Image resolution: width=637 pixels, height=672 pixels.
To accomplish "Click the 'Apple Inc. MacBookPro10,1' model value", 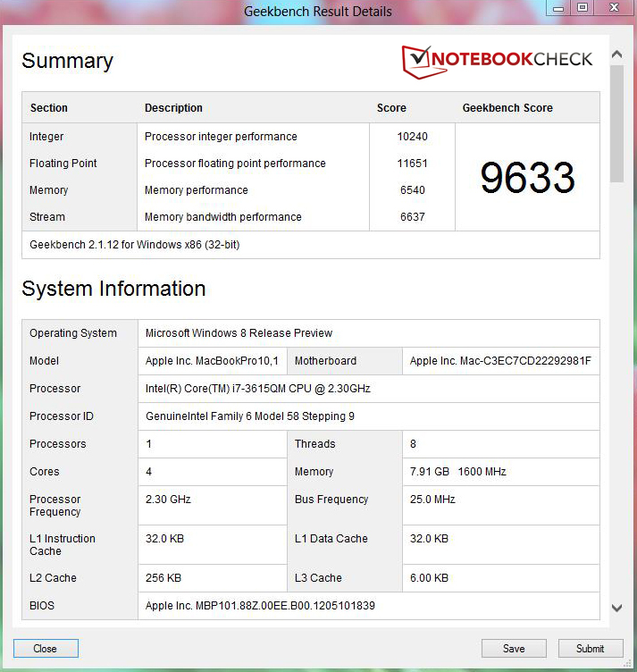I will 212,361.
